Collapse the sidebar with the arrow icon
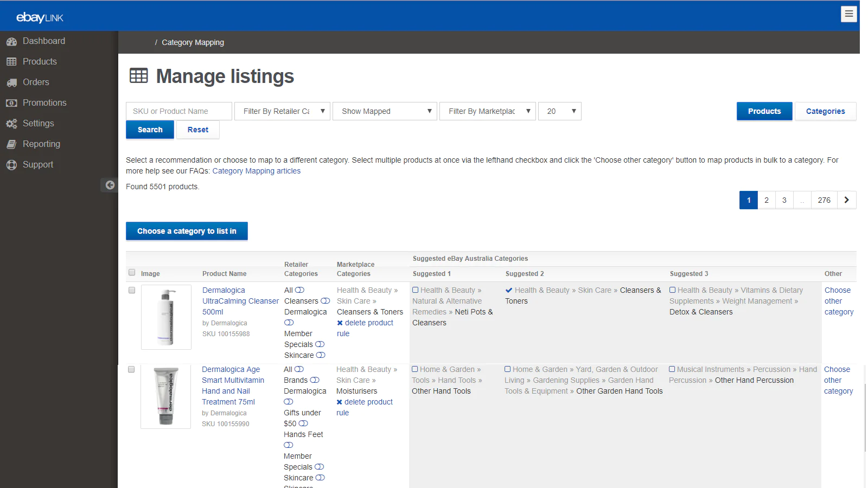Image resolution: width=868 pixels, height=488 pixels. click(x=110, y=185)
